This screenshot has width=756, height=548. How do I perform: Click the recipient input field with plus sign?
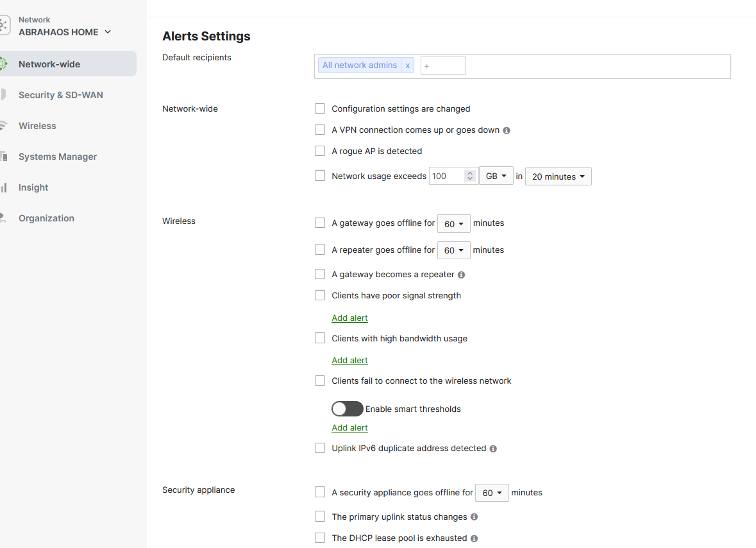point(442,65)
